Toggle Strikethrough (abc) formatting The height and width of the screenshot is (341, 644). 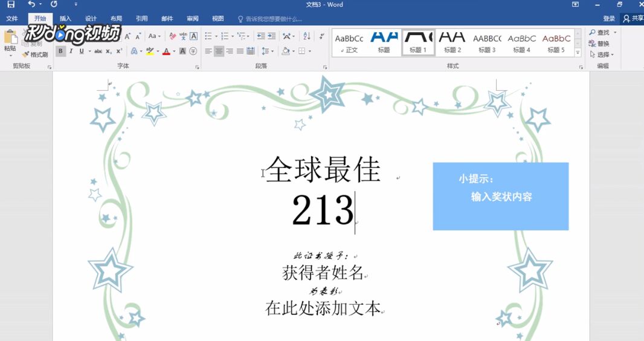tap(98, 51)
